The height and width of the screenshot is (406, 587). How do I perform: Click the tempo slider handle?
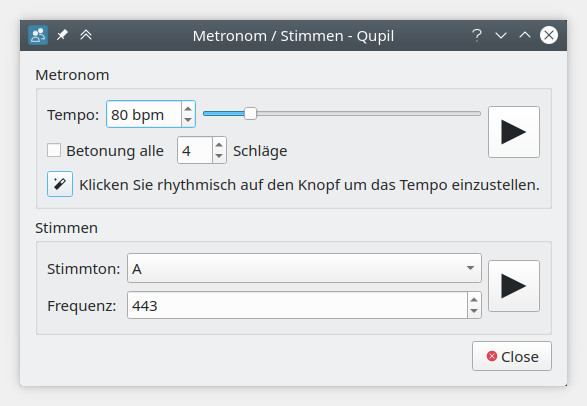coord(250,113)
